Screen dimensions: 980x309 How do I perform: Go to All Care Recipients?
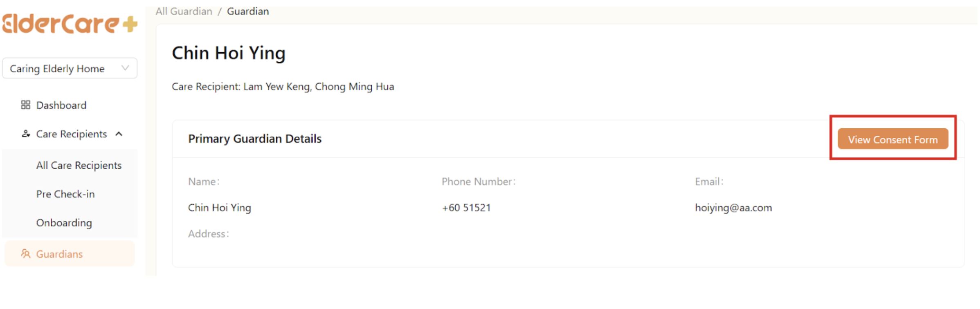[79, 165]
